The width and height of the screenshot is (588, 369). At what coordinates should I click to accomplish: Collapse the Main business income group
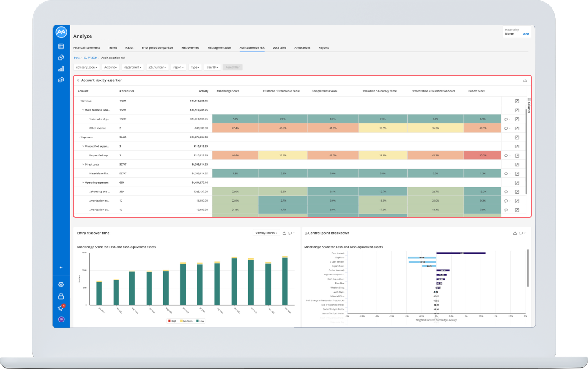click(83, 110)
